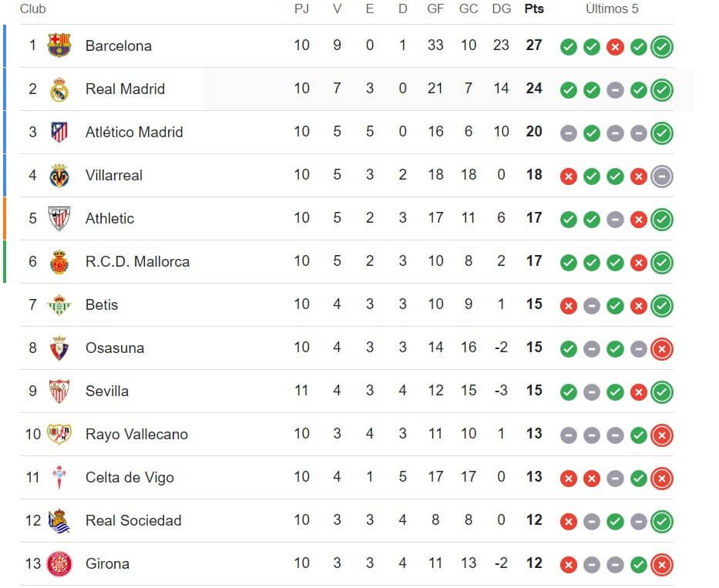
Task: Click the Betis club crest
Action: tap(59, 304)
